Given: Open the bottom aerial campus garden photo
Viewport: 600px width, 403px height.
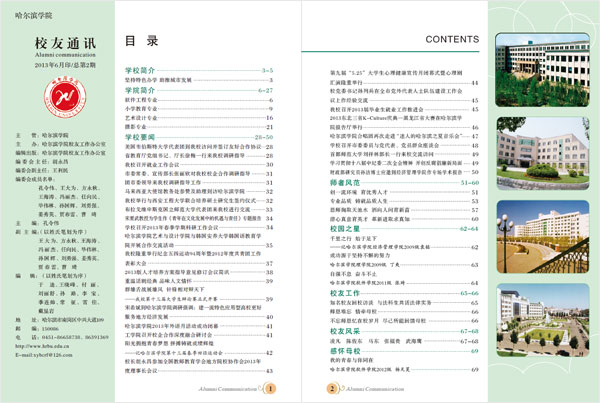Looking at the screenshot, I should coord(543,320).
